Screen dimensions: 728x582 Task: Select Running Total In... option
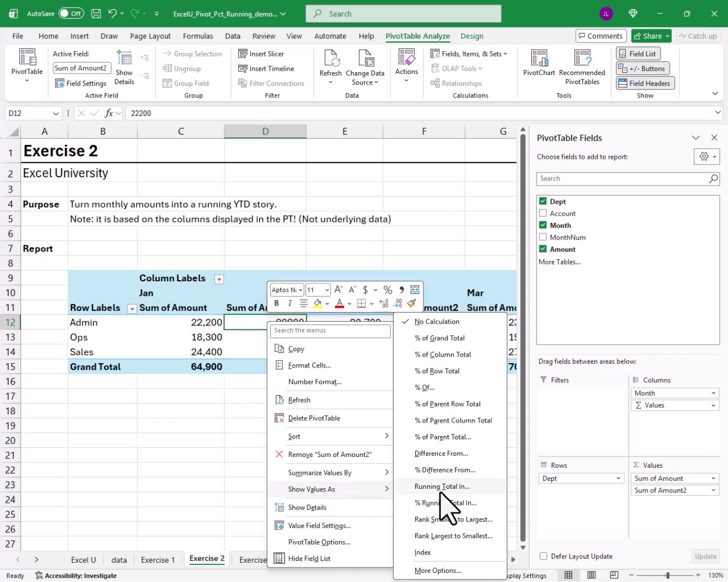tap(450, 486)
